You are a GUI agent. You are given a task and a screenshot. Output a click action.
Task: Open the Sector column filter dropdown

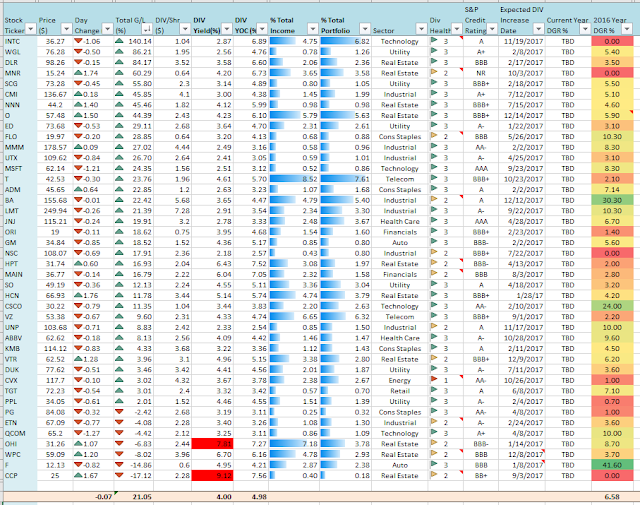[422, 29]
